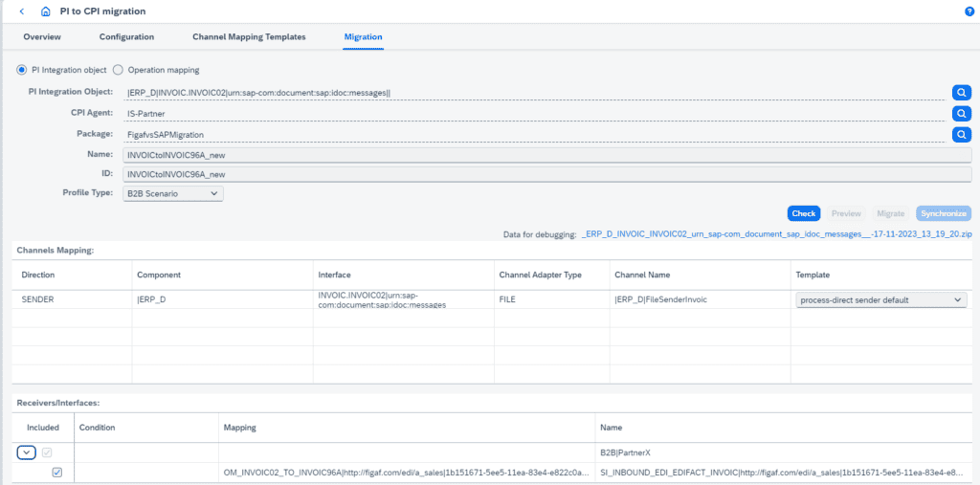The width and height of the screenshot is (980, 485).
Task: Open the help question mark icon
Action: click(x=970, y=11)
